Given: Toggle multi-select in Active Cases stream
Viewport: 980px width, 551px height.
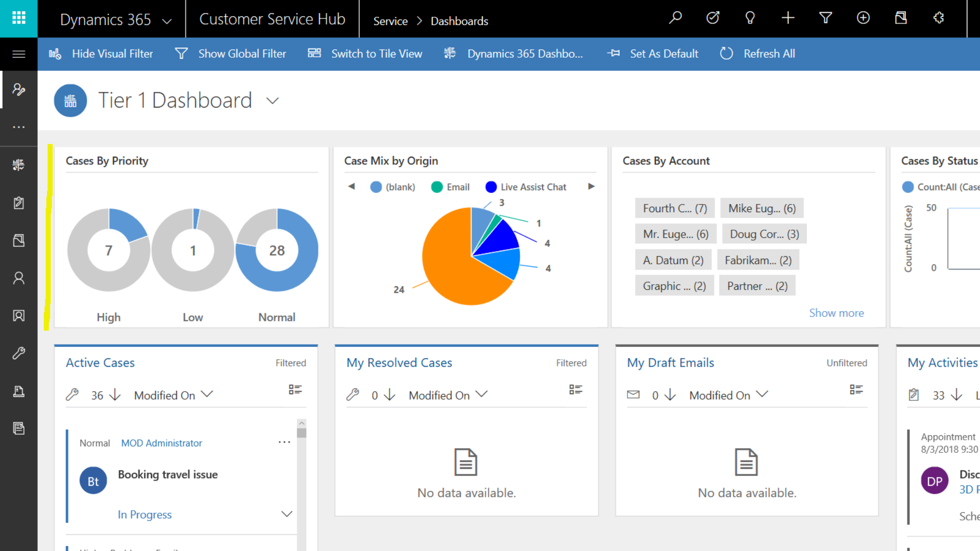Looking at the screenshot, I should click(x=295, y=390).
